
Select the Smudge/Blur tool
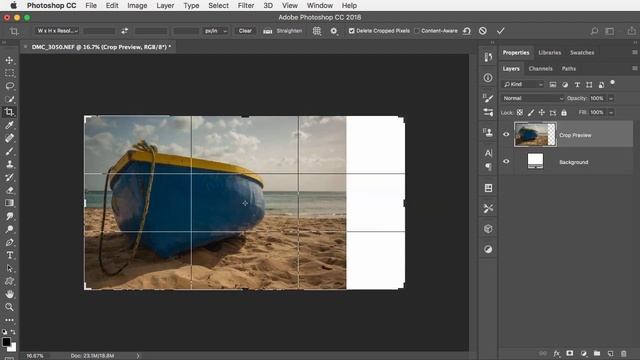pyautogui.click(x=9, y=216)
